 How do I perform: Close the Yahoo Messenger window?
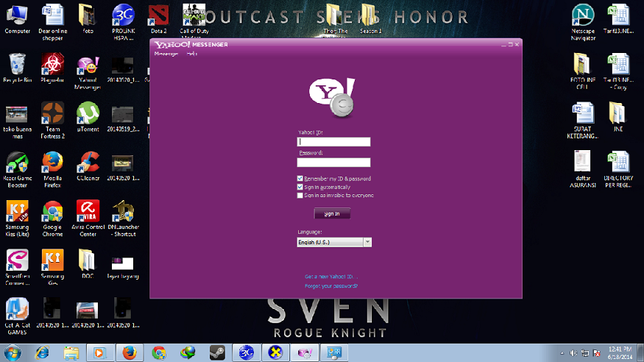(x=517, y=44)
